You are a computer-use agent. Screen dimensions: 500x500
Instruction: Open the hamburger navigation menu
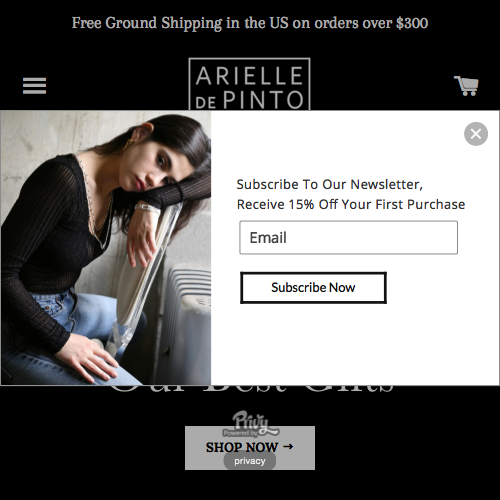[x=34, y=86]
